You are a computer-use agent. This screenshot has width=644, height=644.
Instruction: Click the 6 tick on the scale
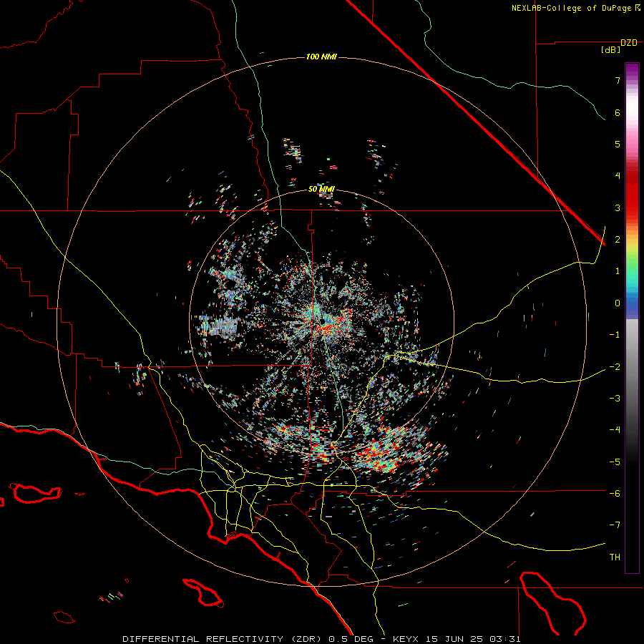pyautogui.click(x=618, y=112)
